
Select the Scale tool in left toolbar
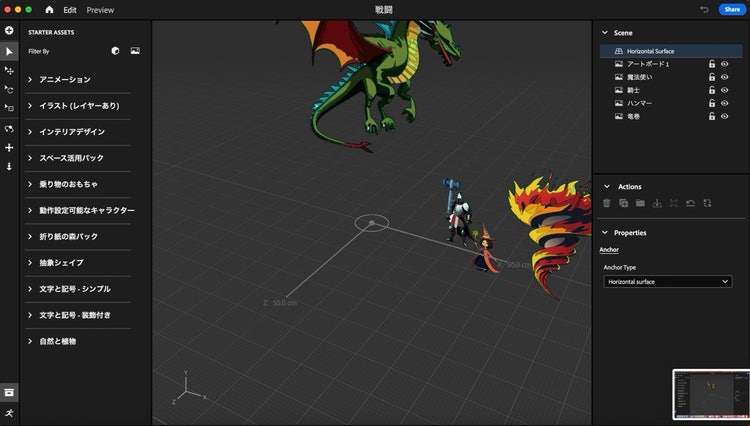[x=9, y=108]
